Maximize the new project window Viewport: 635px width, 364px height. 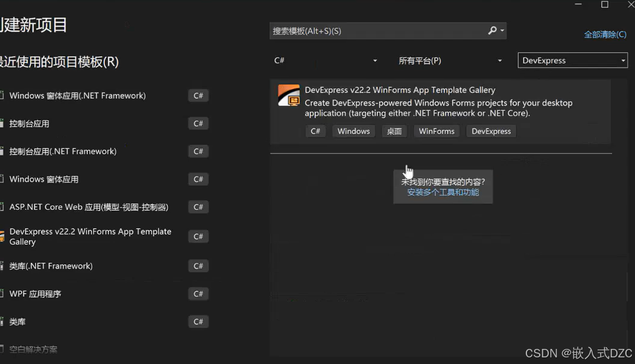point(605,4)
